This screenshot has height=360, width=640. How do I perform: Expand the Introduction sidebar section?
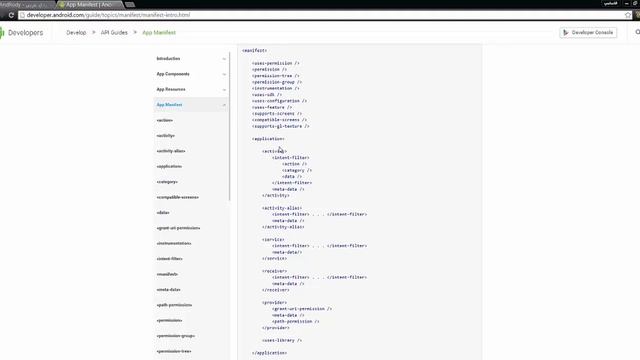224,59
